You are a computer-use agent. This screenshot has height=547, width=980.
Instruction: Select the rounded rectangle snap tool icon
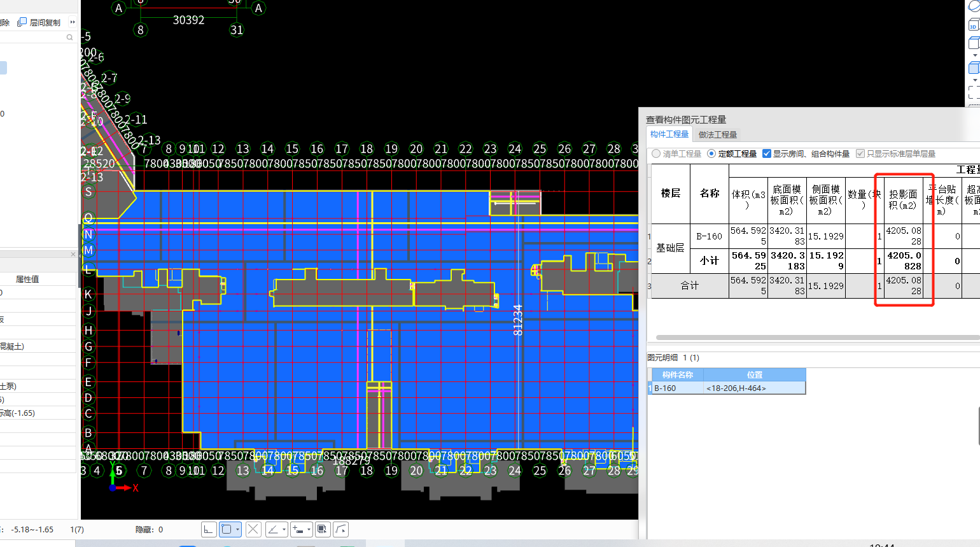point(226,529)
